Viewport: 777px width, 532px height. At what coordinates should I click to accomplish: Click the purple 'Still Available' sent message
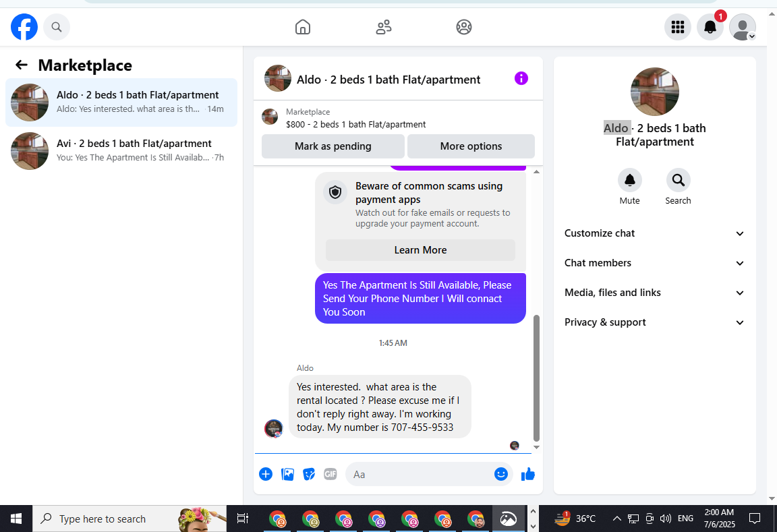(420, 298)
